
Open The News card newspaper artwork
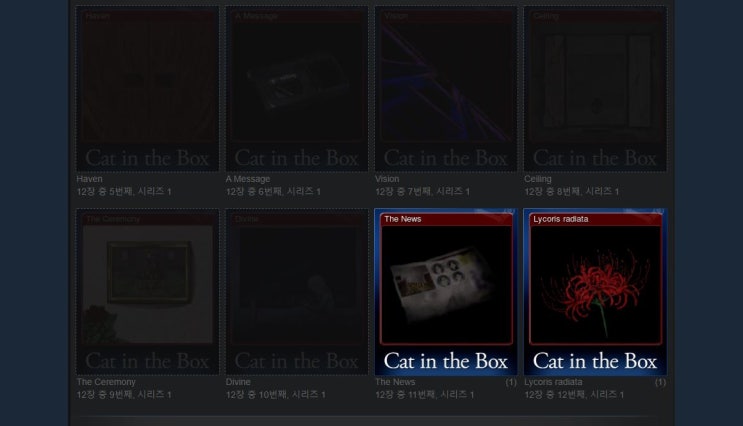446,285
